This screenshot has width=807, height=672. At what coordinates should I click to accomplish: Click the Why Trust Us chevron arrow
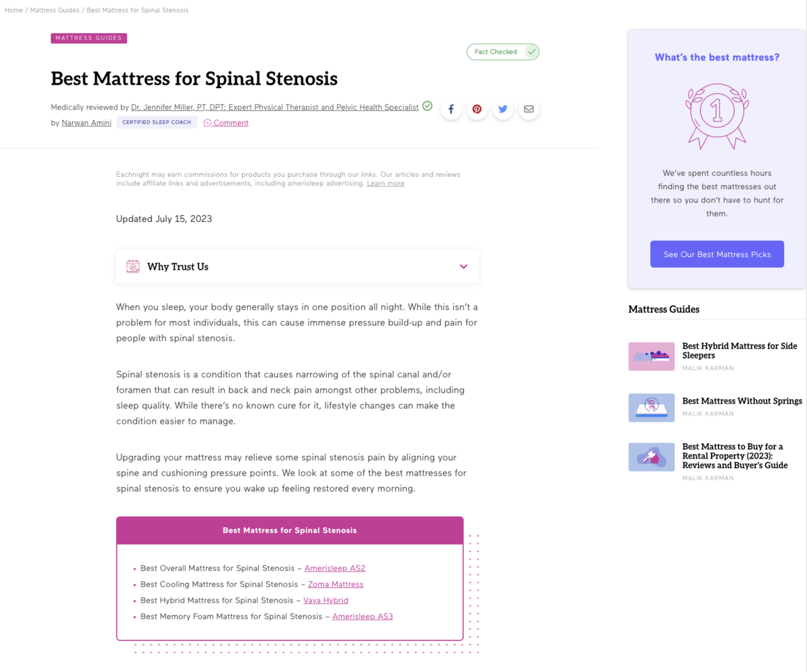click(x=463, y=266)
